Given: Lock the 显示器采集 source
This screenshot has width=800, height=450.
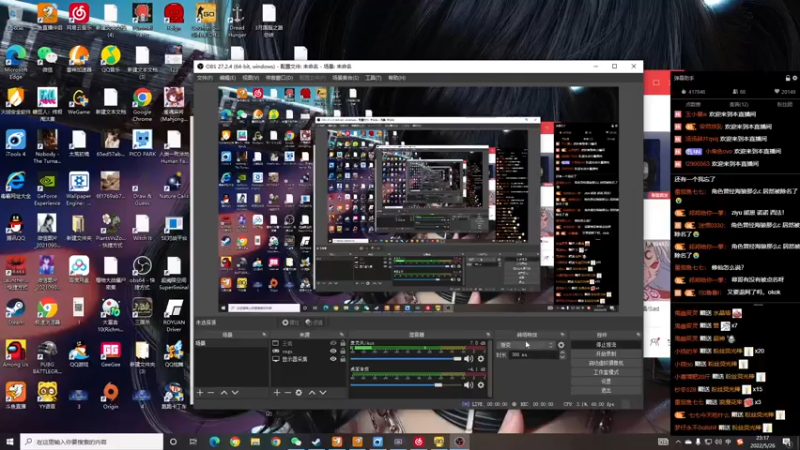Looking at the screenshot, I should click(x=343, y=359).
